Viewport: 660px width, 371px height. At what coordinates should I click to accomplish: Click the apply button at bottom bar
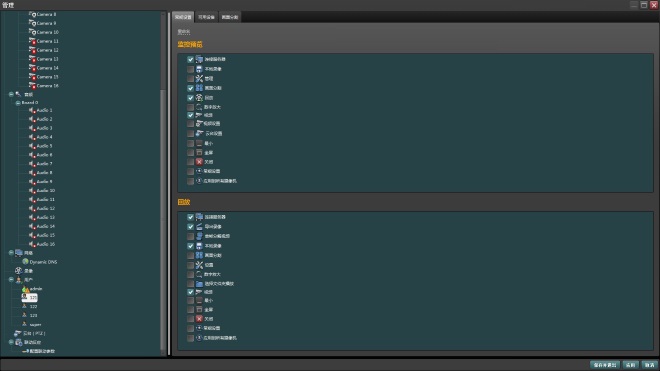631,365
